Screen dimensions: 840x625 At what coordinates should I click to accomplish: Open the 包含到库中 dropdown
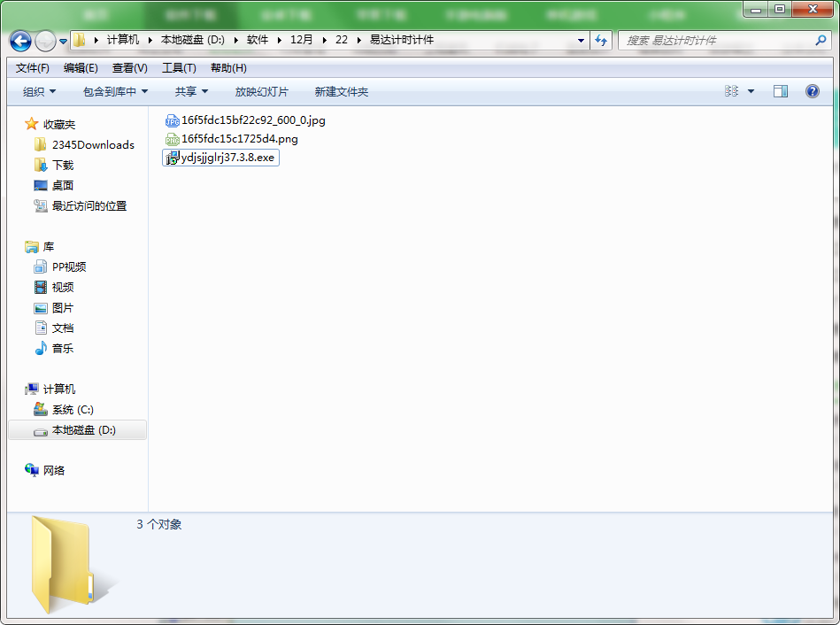click(115, 92)
